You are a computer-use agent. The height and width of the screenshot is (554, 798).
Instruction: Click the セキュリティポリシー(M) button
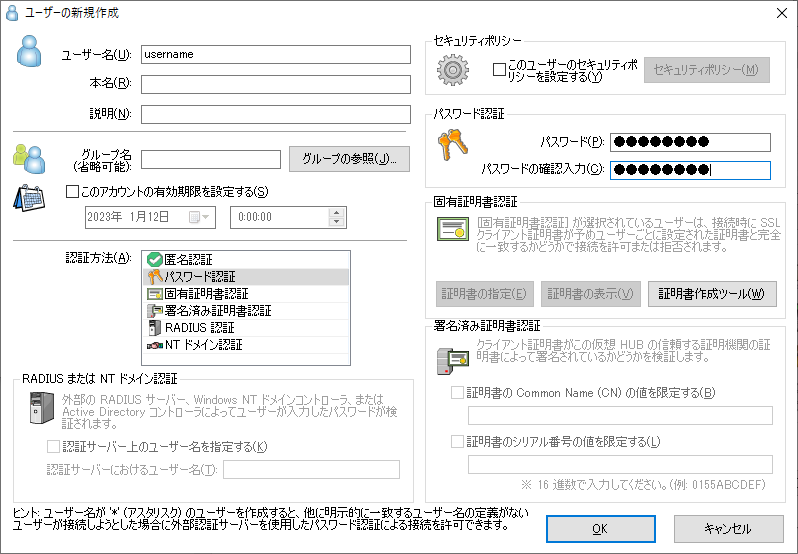[x=706, y=70]
